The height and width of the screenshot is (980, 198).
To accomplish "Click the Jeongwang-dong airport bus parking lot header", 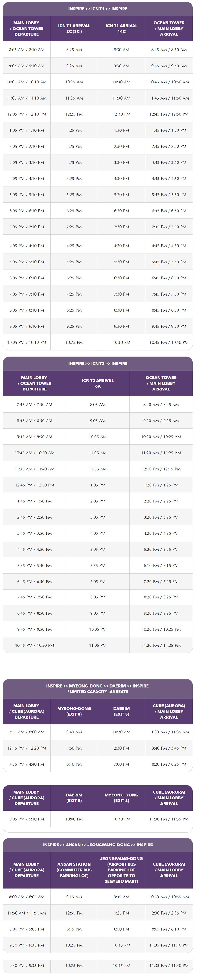I will (121, 870).
